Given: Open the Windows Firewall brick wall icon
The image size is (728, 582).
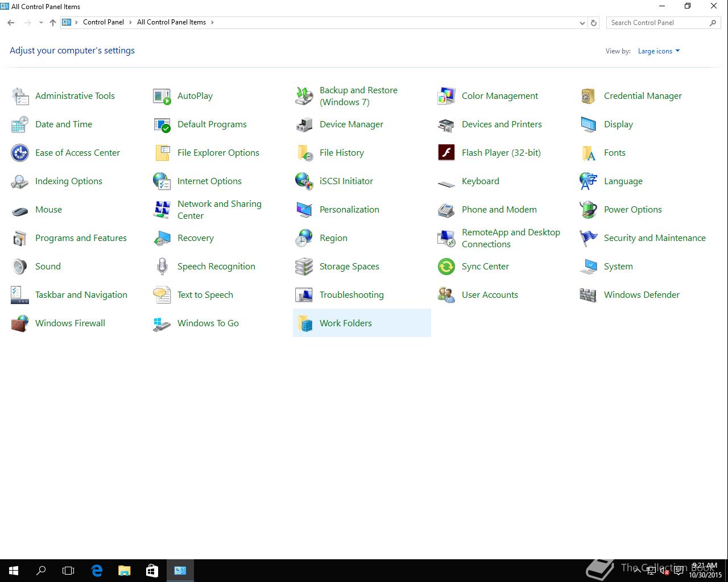Looking at the screenshot, I should click(20, 323).
